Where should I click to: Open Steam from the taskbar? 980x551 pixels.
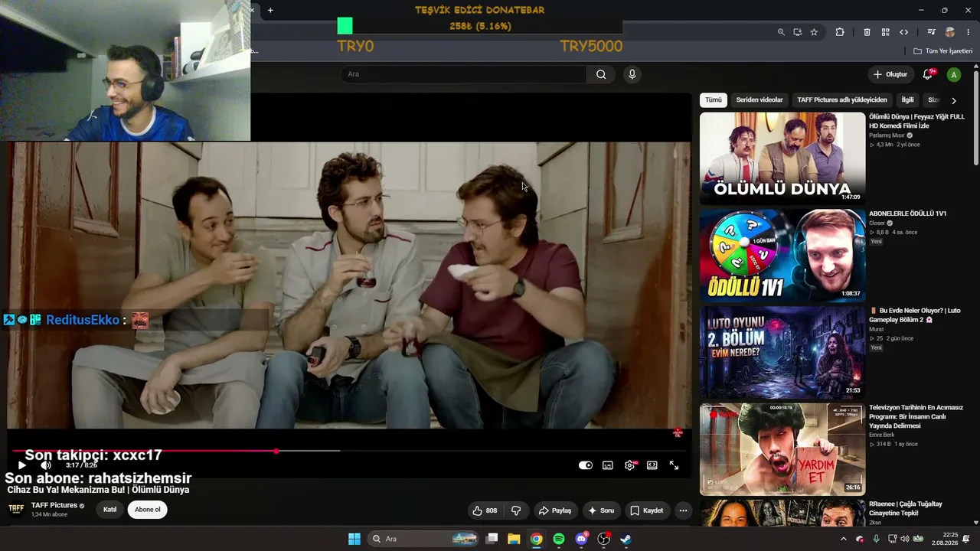[x=626, y=539]
